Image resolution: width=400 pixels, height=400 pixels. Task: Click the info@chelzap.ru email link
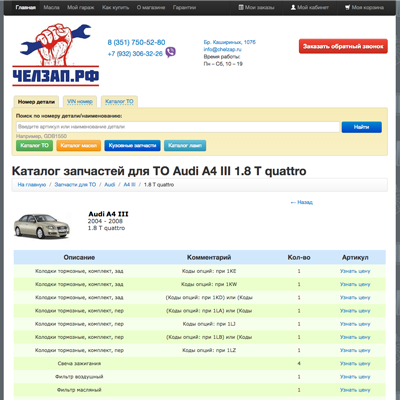point(222,49)
